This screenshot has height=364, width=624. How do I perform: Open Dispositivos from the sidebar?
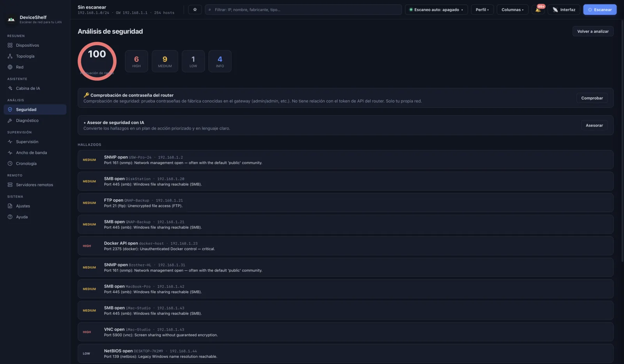tap(35, 45)
